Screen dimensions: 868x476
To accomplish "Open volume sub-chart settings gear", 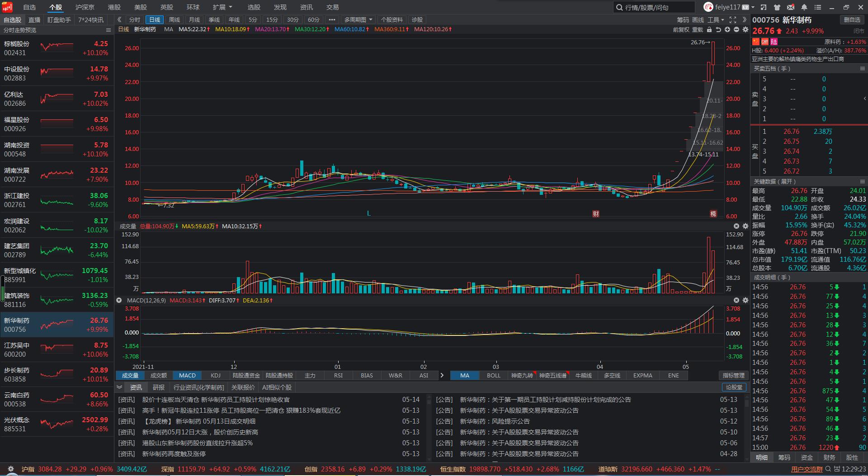I will [745, 226].
